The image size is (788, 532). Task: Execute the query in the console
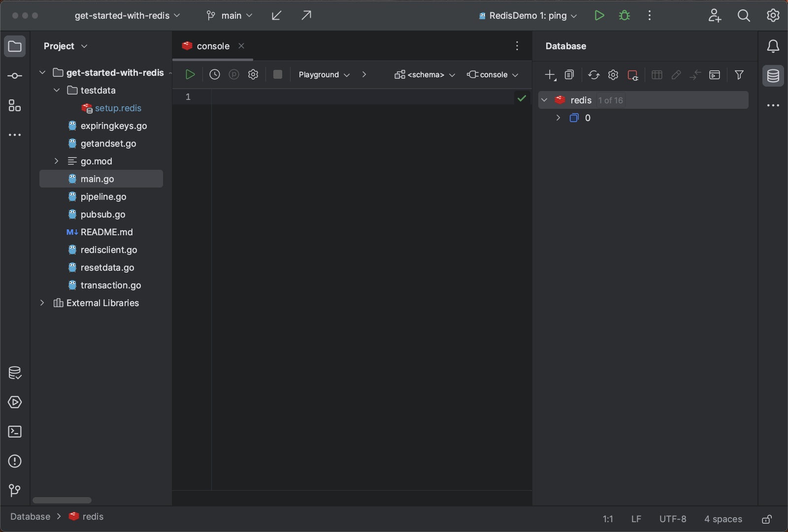[190, 74]
